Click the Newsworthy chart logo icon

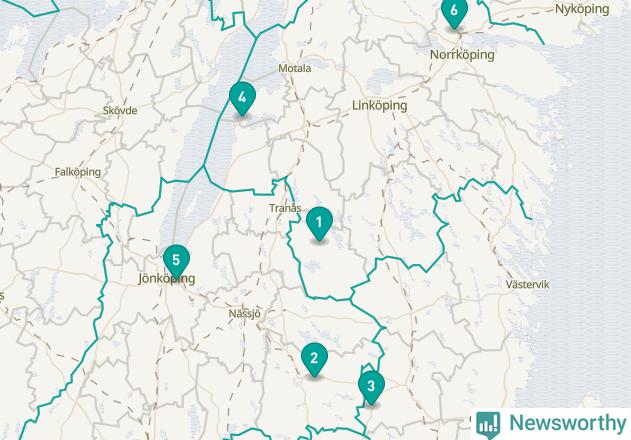pos(488,425)
